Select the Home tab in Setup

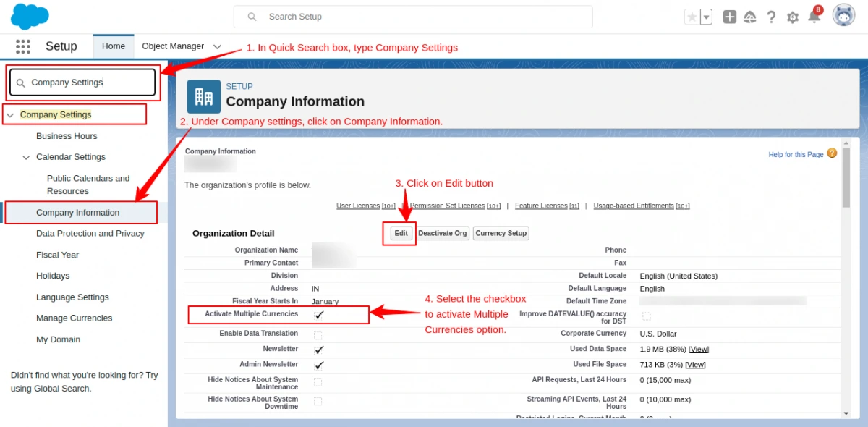pos(113,46)
